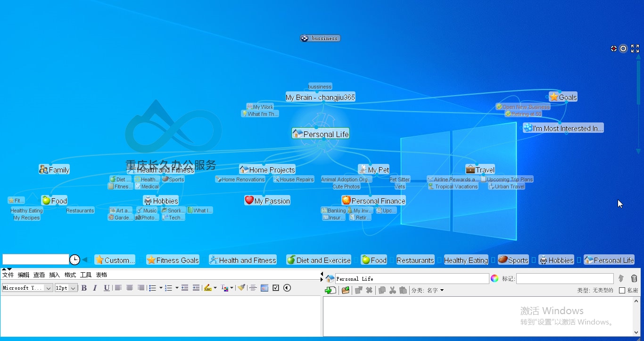Toggle the 私密 private checkbox

622,291
